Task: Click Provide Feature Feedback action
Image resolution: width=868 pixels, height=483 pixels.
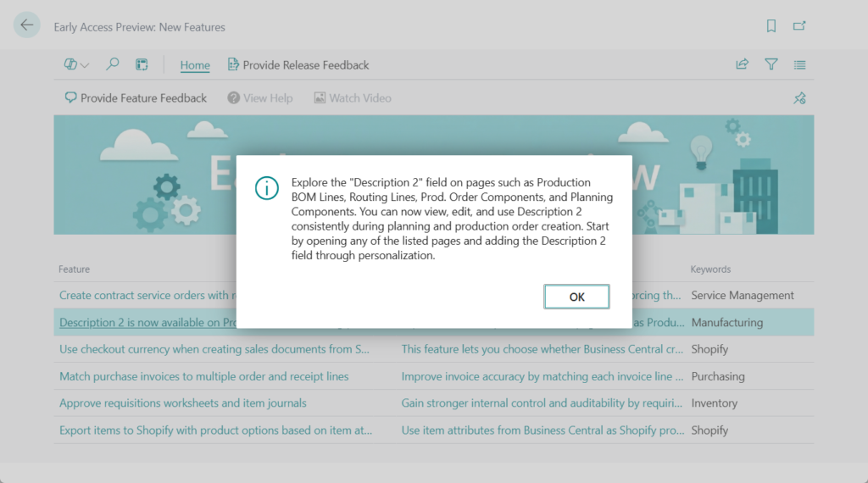Action: pos(136,98)
